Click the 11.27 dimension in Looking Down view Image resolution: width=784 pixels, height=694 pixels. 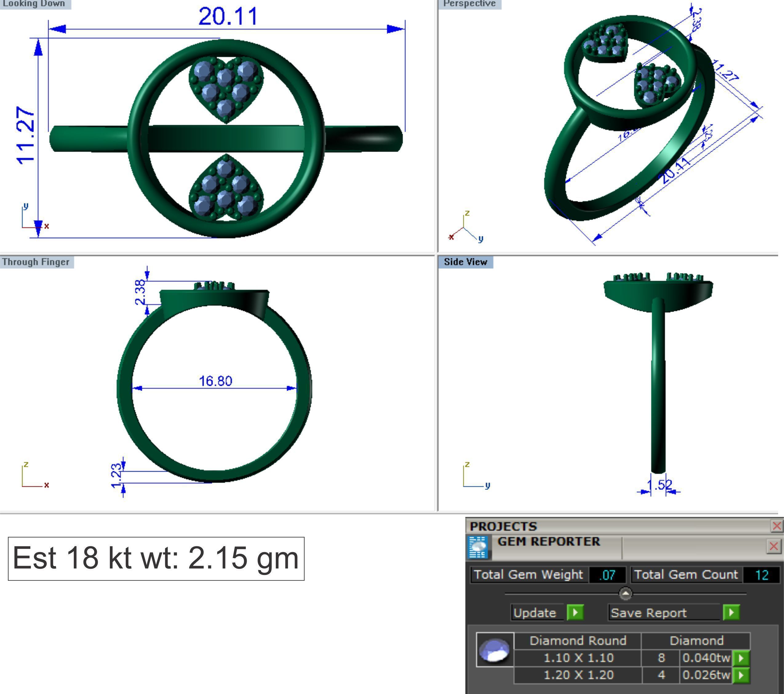[26, 135]
